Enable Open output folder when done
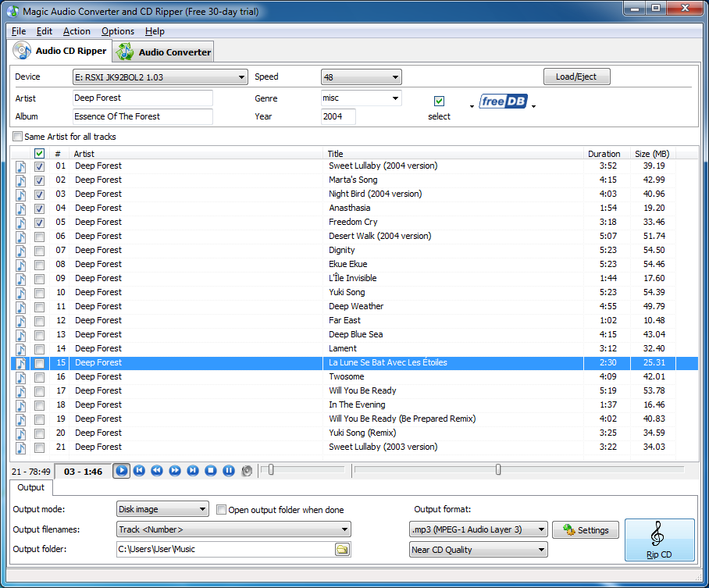The height and width of the screenshot is (588, 709). (221, 510)
